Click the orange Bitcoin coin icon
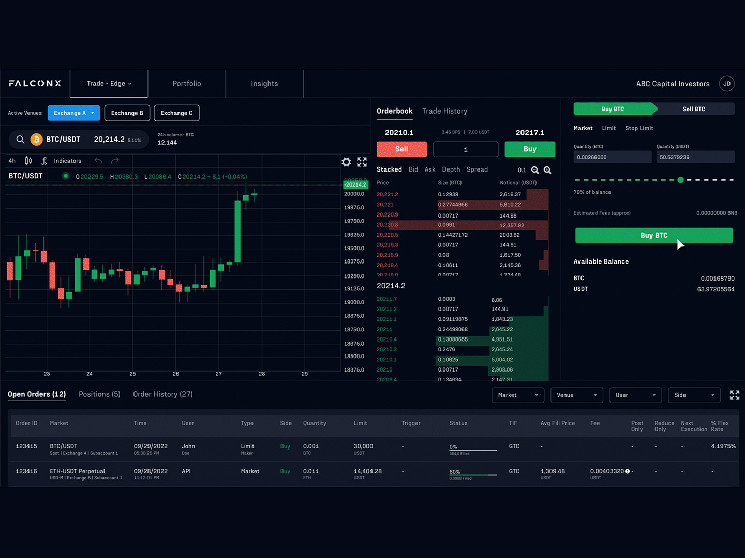745x558 pixels. pos(37,139)
